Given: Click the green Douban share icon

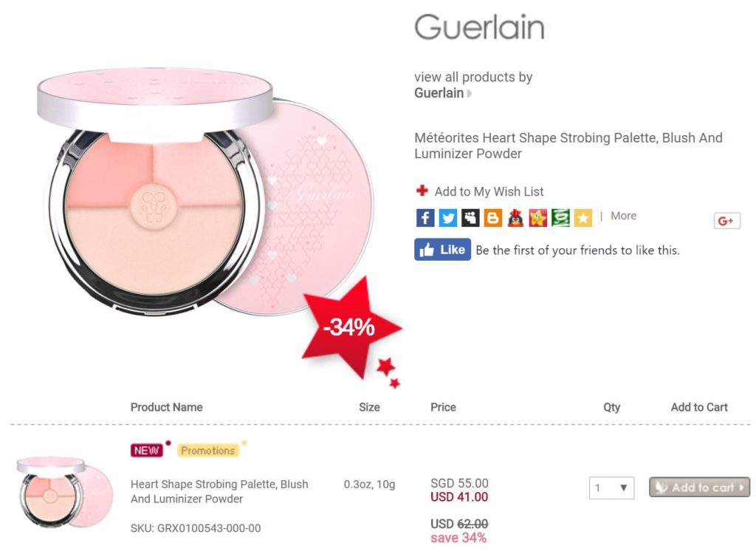Looking at the screenshot, I should (560, 217).
